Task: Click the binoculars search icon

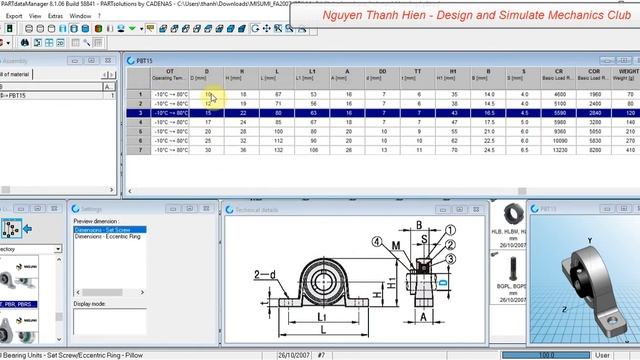Action: pos(25,42)
